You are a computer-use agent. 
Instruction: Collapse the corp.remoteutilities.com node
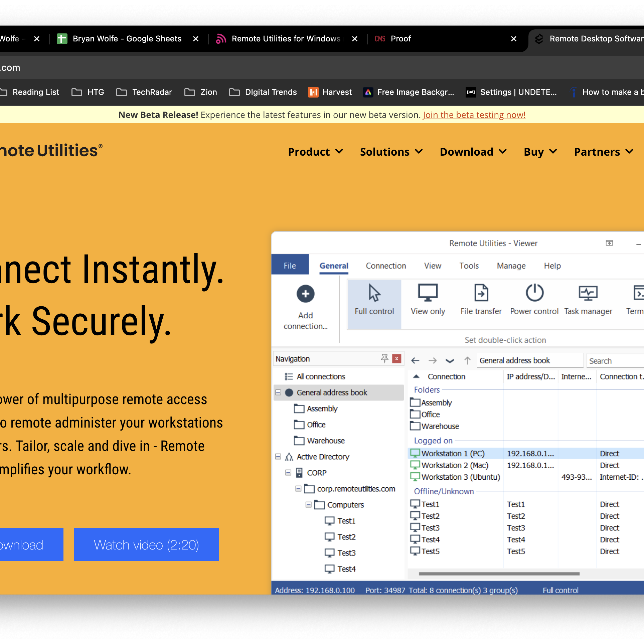298,489
